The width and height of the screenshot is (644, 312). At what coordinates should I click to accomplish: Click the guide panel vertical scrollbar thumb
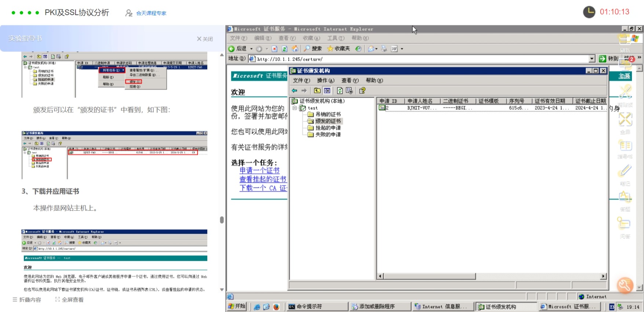coord(222,220)
